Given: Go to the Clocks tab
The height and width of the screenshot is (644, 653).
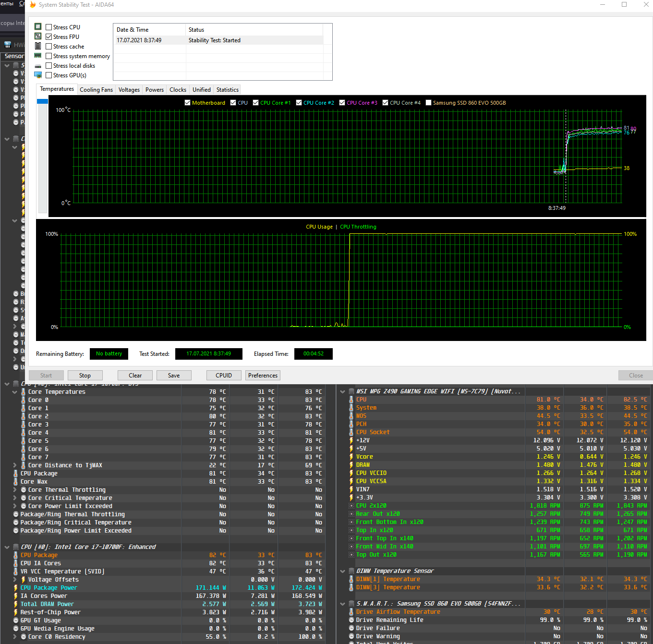Looking at the screenshot, I should coord(178,90).
